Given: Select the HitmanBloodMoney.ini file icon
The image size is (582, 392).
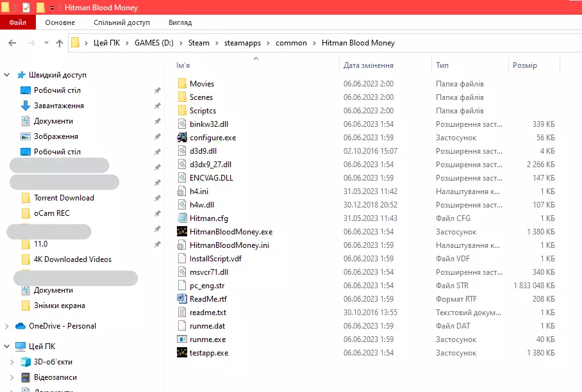Looking at the screenshot, I should (x=181, y=245).
